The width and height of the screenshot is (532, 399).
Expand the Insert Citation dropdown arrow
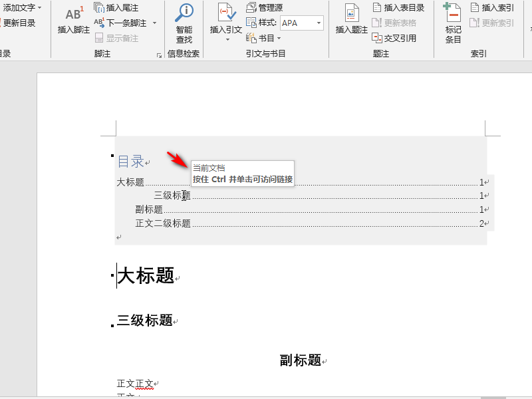[227, 40]
